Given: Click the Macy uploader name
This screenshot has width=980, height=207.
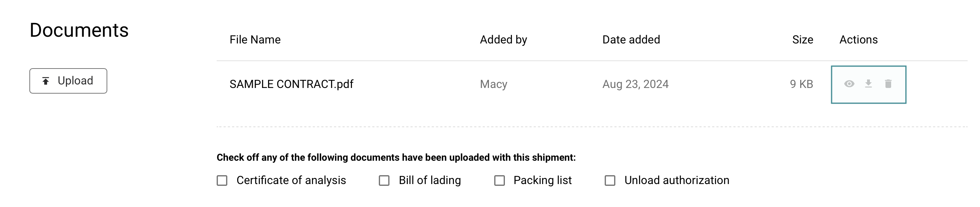Looking at the screenshot, I should pyautogui.click(x=494, y=84).
